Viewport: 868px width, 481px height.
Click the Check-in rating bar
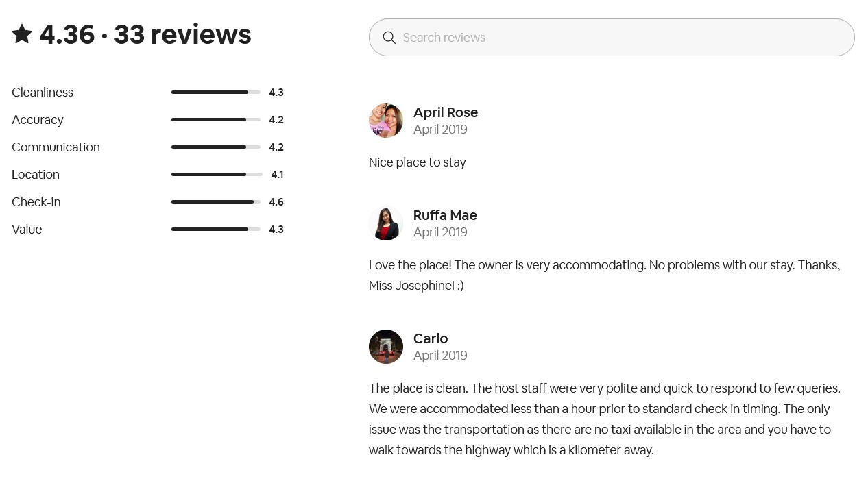(x=216, y=202)
